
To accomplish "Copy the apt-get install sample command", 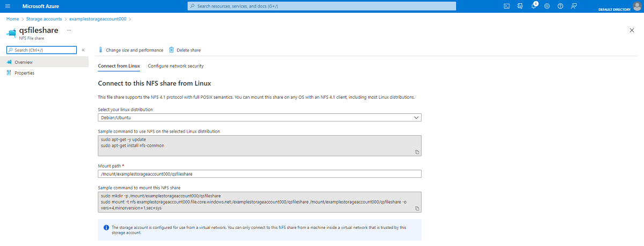I will click(x=416, y=152).
